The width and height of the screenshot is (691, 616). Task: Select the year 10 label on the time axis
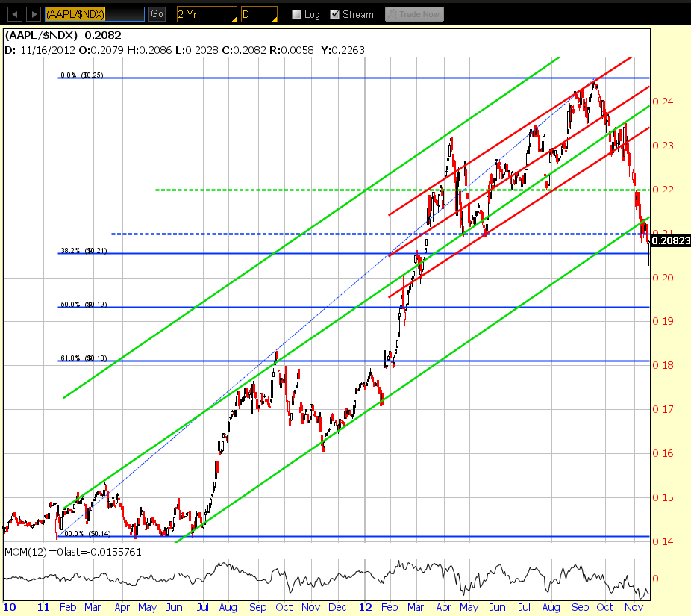coord(10,607)
